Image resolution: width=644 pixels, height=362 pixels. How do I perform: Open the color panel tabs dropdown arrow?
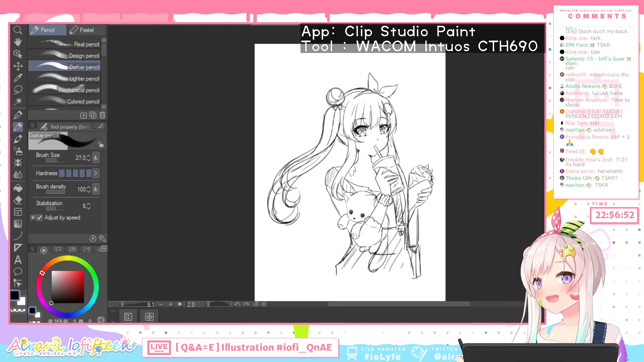click(x=104, y=248)
